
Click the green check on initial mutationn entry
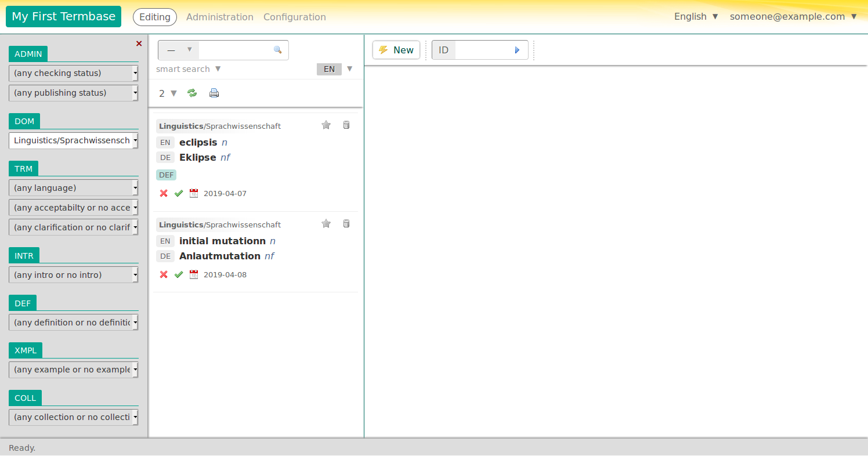click(179, 274)
